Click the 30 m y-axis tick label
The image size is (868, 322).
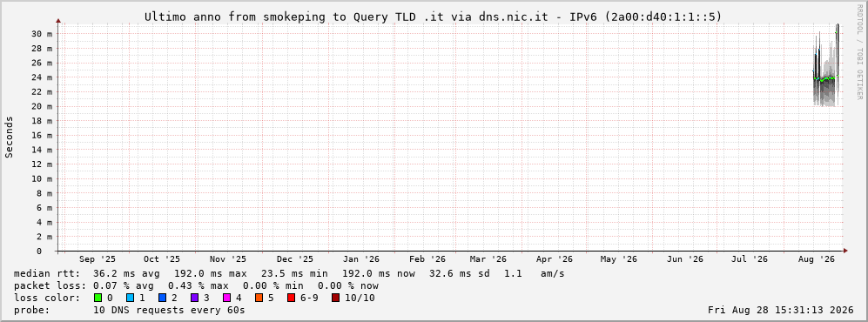tap(42, 34)
